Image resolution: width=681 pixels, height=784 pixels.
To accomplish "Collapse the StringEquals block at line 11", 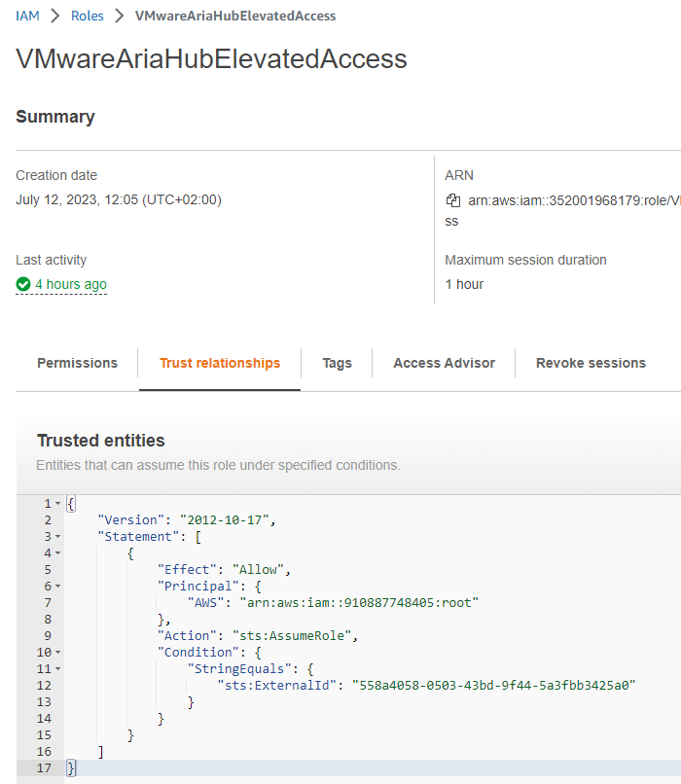I will click(x=58, y=669).
